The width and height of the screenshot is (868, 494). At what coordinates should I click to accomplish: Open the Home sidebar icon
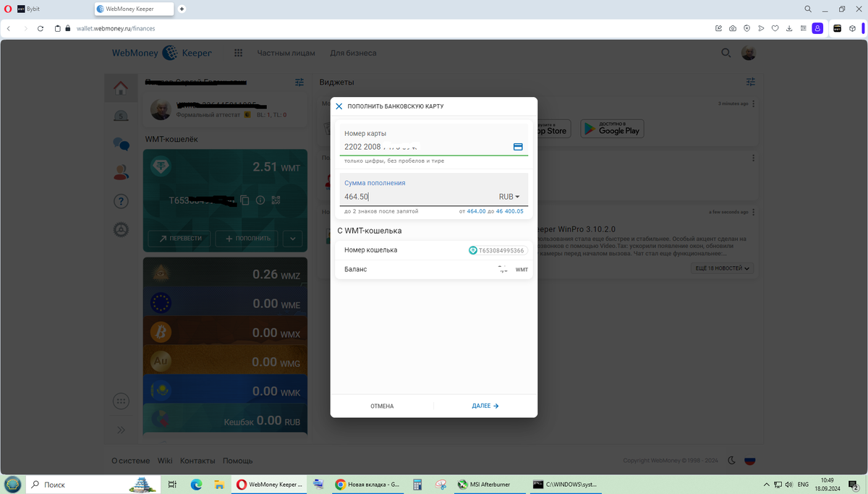pyautogui.click(x=121, y=88)
